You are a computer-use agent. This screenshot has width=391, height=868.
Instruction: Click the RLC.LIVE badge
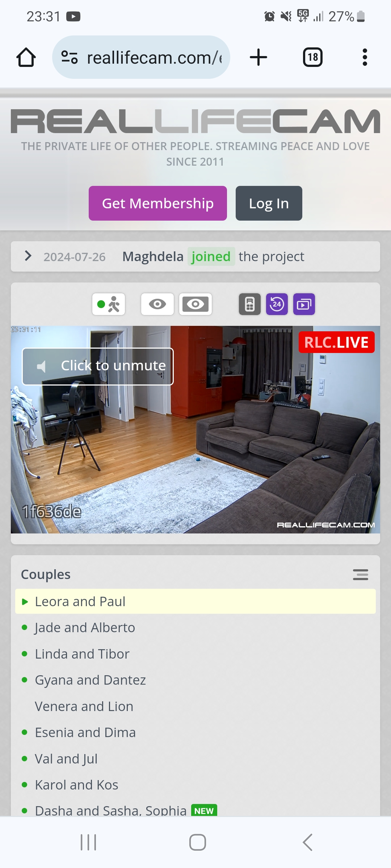(x=337, y=342)
